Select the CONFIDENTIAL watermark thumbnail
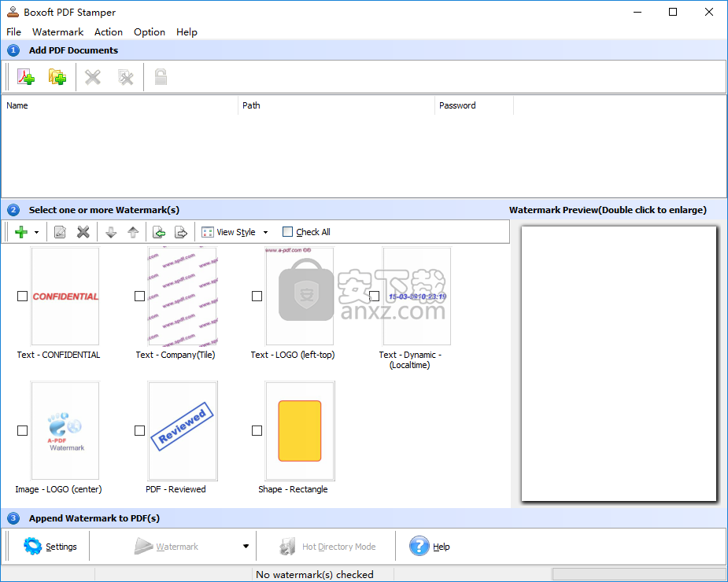Screen dimensions: 728x582 (65, 296)
